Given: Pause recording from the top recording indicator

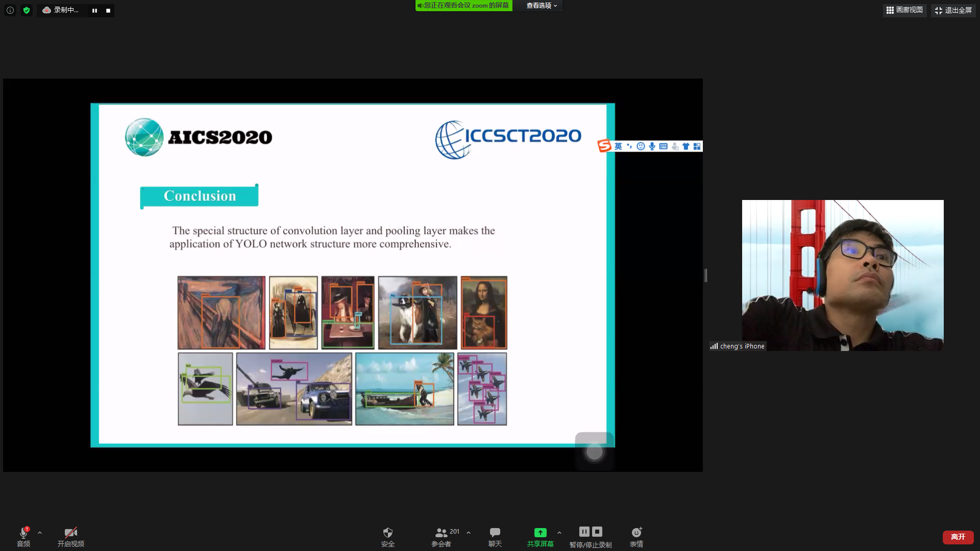Looking at the screenshot, I should coord(94,10).
